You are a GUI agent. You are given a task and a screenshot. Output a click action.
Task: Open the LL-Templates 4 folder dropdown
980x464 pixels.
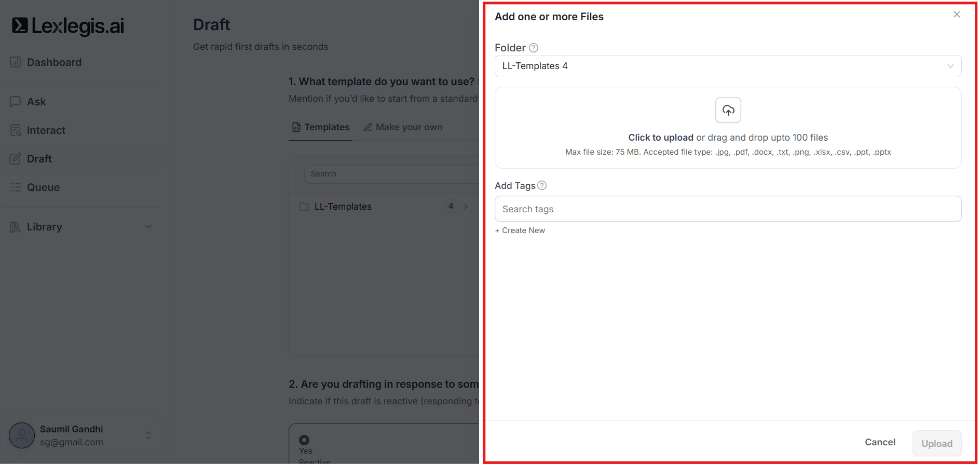coord(727,66)
